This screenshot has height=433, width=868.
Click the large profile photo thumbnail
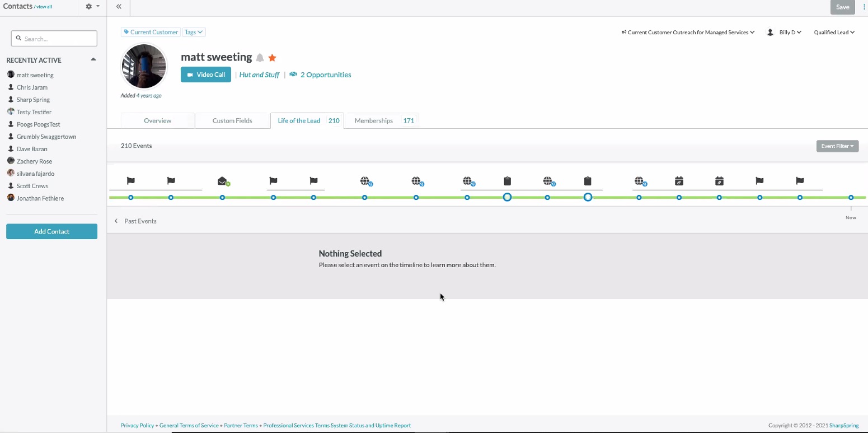(144, 66)
